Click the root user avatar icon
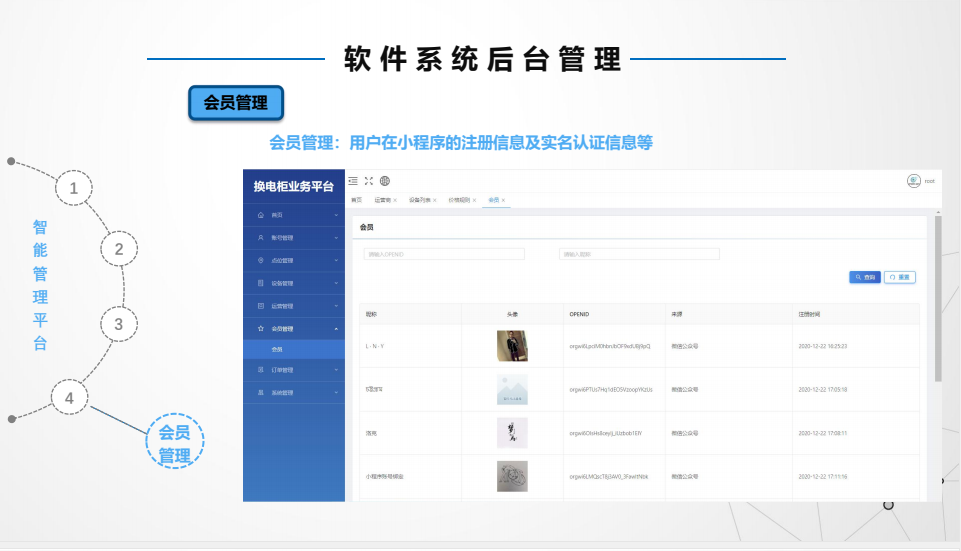The width and height of the screenshot is (961, 551). 913,181
